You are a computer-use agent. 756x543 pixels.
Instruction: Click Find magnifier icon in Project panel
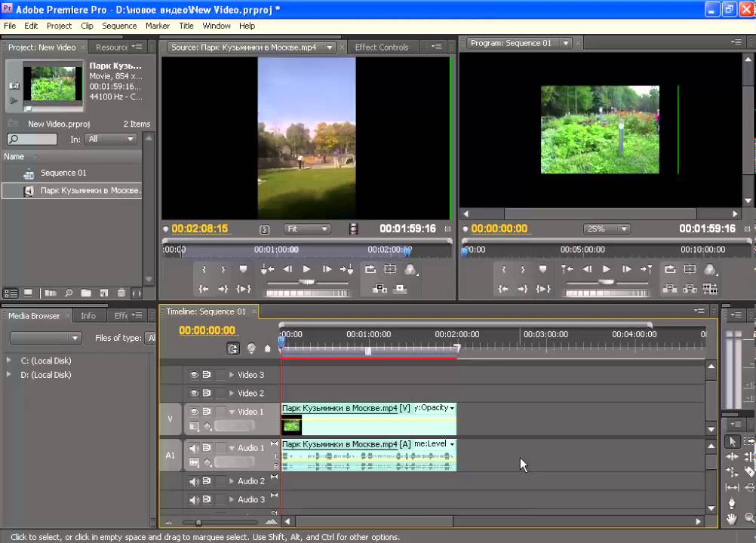pyautogui.click(x=69, y=293)
